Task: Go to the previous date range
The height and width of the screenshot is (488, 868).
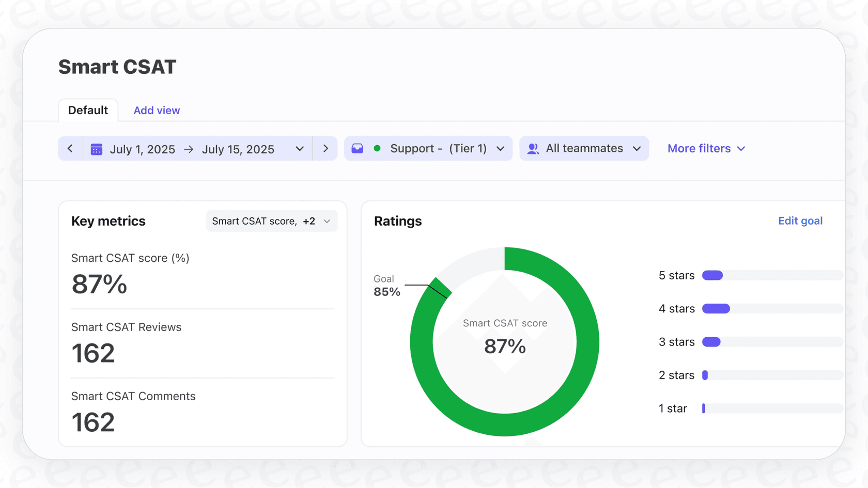Action: 70,149
